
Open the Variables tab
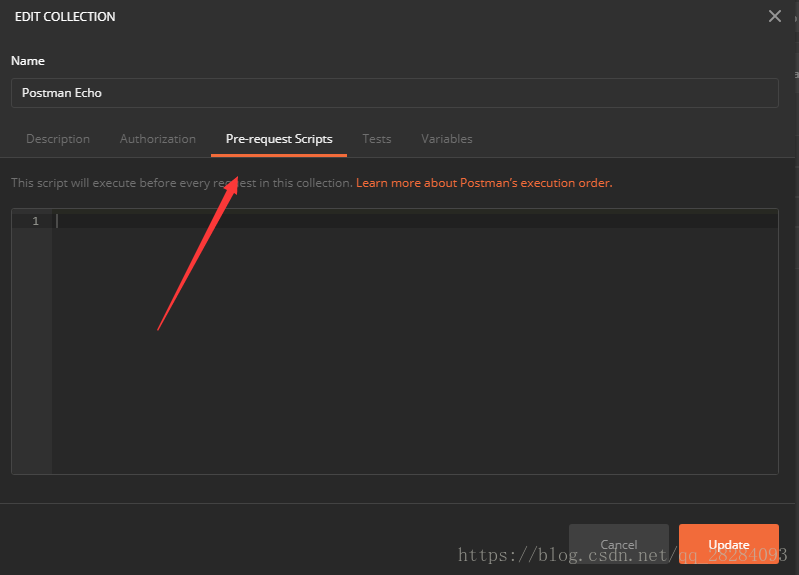click(447, 139)
